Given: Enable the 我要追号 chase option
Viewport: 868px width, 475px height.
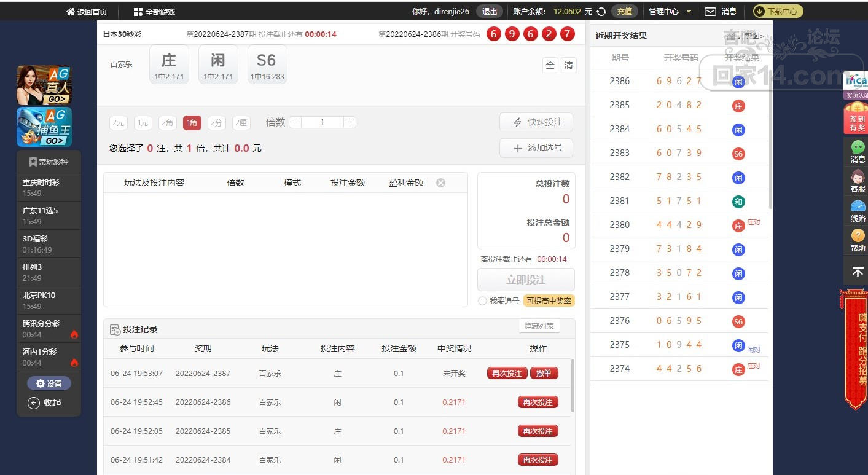Looking at the screenshot, I should click(x=482, y=301).
